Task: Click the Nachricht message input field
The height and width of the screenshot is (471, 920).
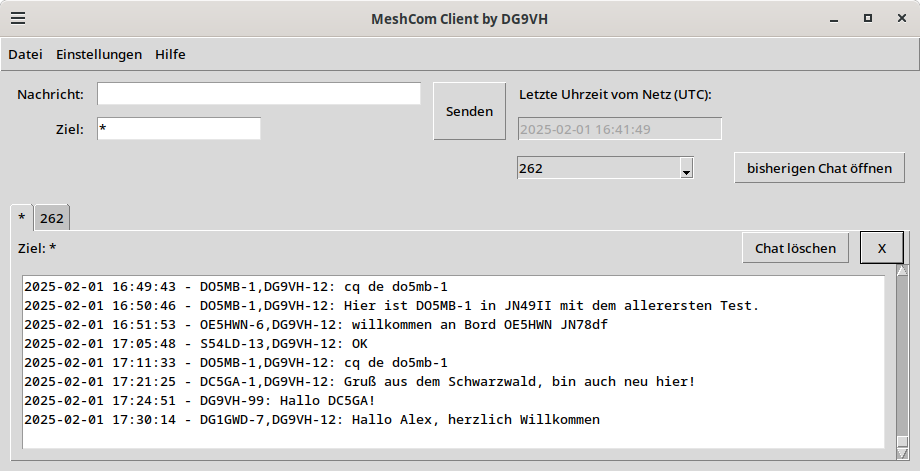Action: pyautogui.click(x=259, y=94)
